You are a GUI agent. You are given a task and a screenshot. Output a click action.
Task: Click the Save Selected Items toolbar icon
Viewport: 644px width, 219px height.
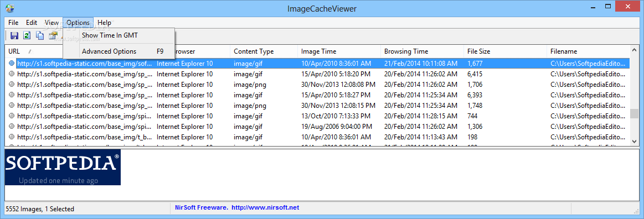click(14, 36)
